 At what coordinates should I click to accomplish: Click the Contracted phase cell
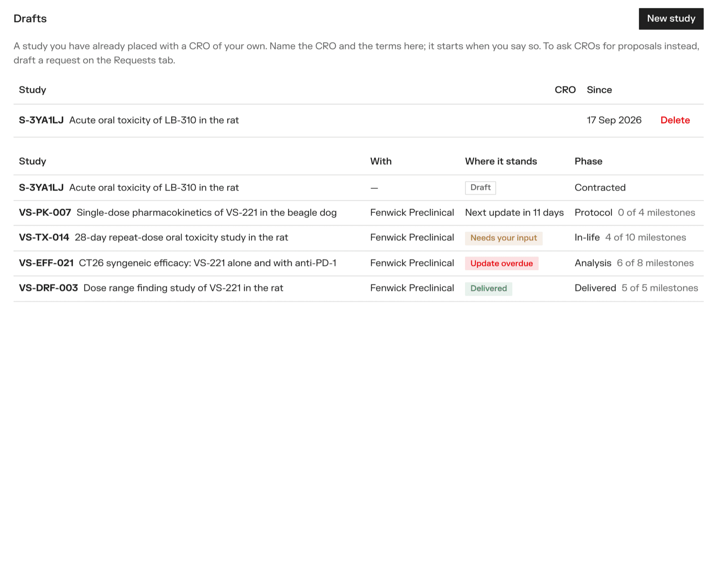pos(600,187)
